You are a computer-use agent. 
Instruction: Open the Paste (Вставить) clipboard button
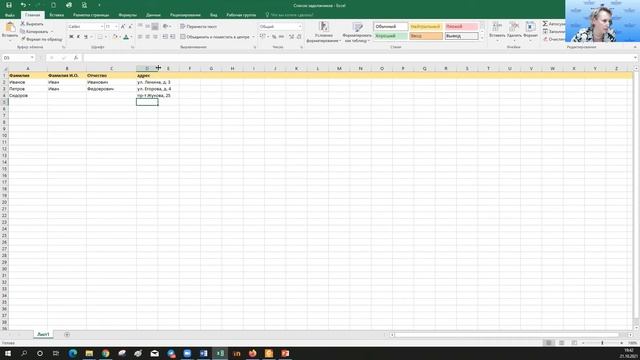click(10, 31)
